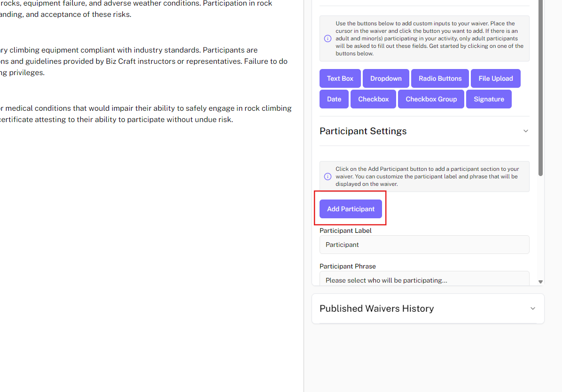Place cursor in climbing equipment paragraph

141,61
